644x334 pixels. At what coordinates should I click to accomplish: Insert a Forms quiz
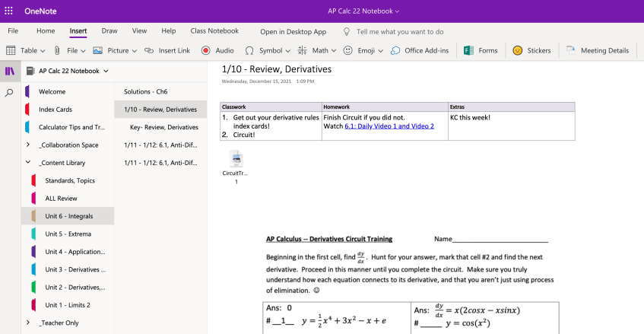(469, 51)
